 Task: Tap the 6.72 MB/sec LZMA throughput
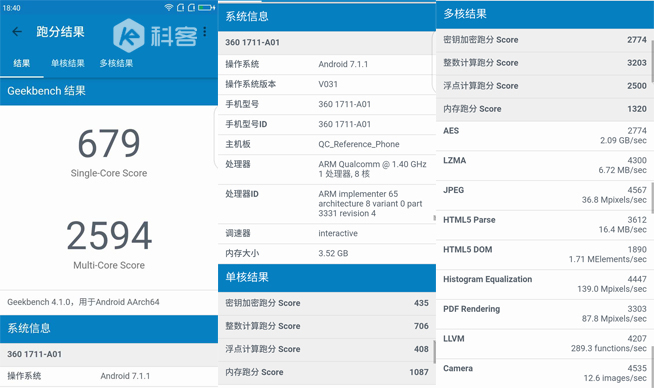pos(622,170)
